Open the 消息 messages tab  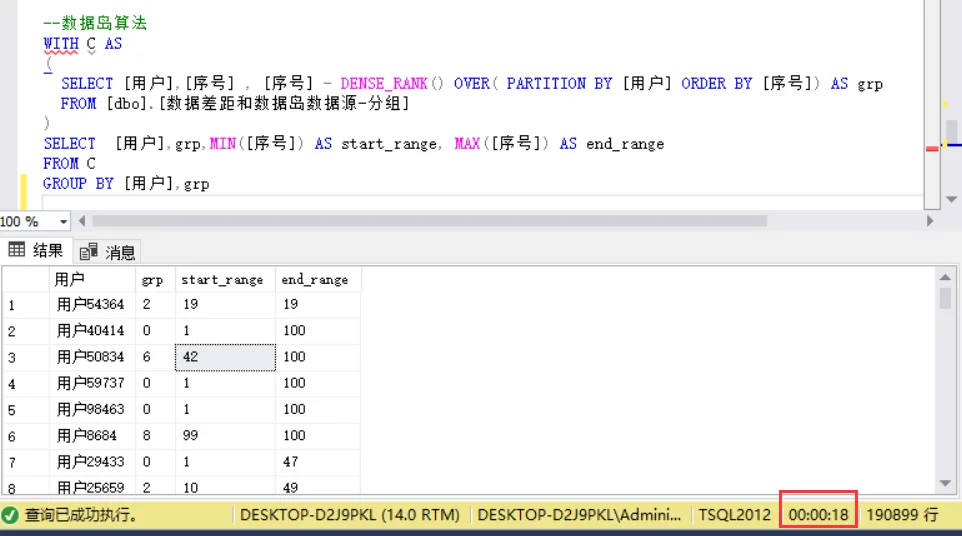pos(107,251)
